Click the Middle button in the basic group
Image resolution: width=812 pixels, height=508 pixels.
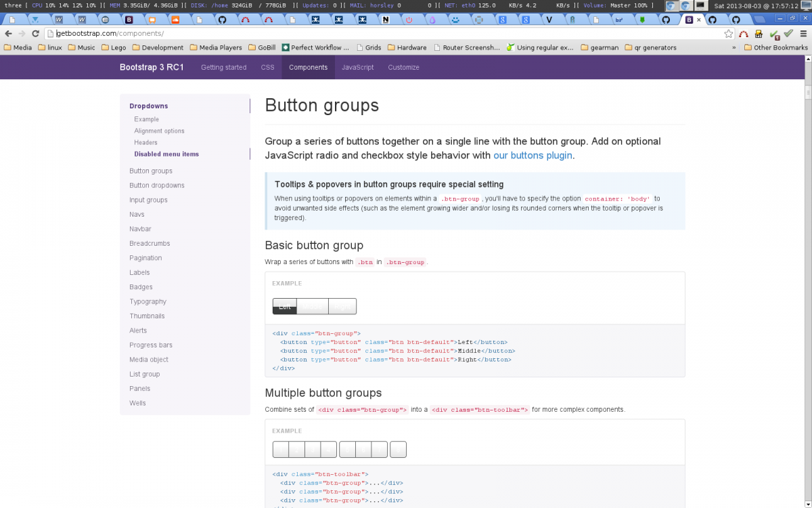313,306
